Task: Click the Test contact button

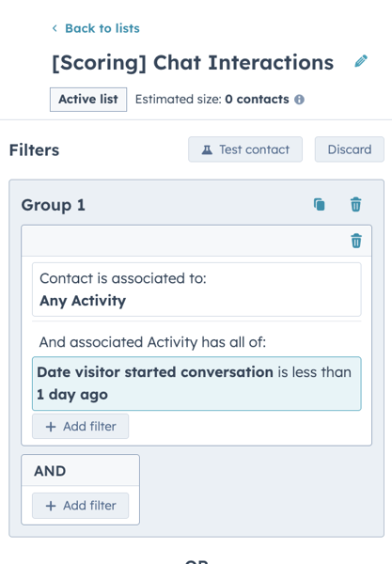Action: pyautogui.click(x=245, y=149)
